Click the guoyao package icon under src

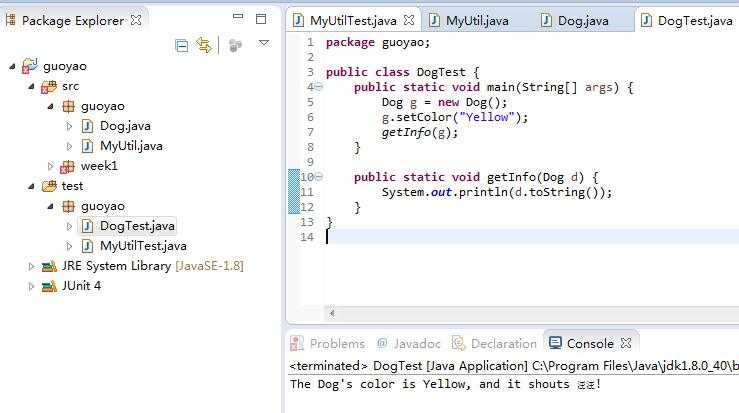[x=68, y=107]
